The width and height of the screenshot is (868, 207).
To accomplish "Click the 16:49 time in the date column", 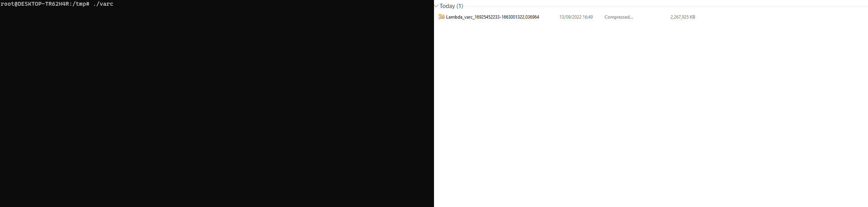I will coord(588,17).
